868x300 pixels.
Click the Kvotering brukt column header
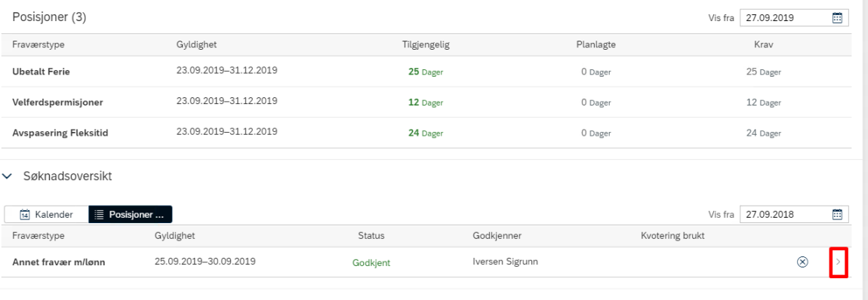click(673, 236)
